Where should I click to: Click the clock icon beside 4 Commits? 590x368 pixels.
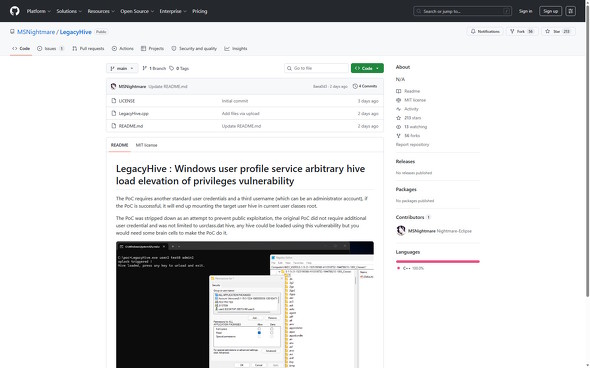[355, 86]
